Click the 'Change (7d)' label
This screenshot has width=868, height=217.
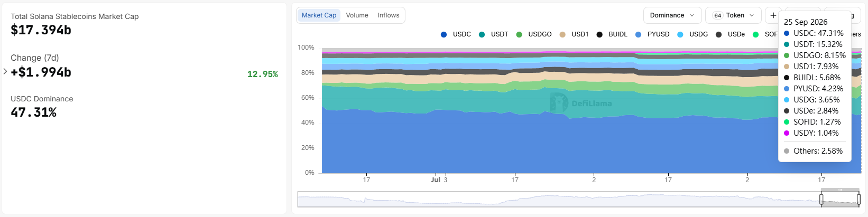35,58
